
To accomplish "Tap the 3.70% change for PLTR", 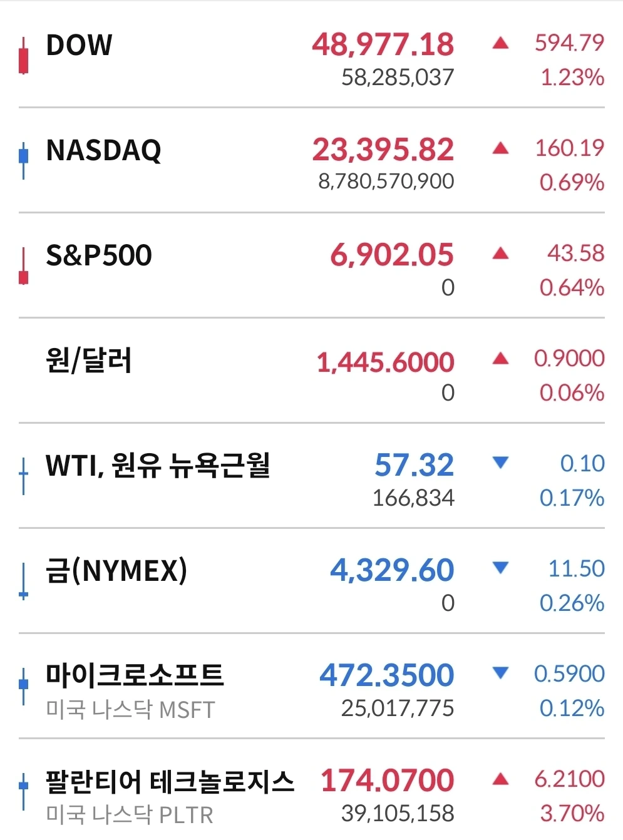I will 572,813.
